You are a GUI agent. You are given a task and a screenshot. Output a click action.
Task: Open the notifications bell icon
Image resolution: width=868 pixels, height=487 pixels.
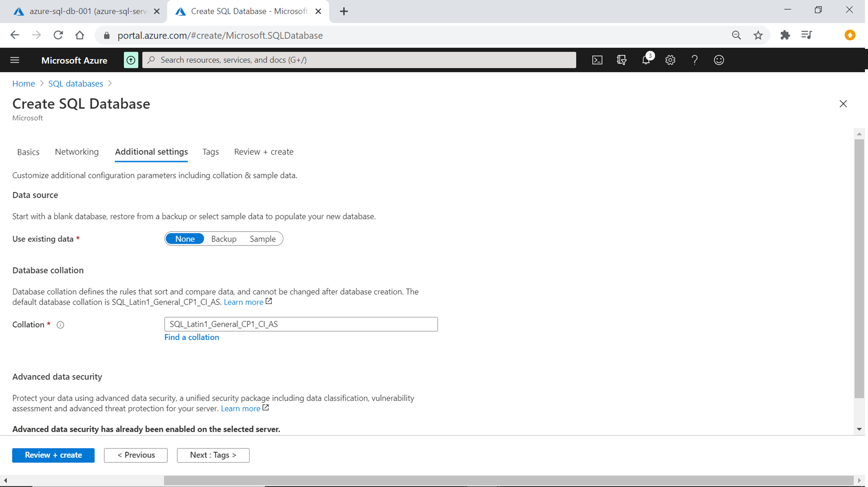pyautogui.click(x=646, y=60)
